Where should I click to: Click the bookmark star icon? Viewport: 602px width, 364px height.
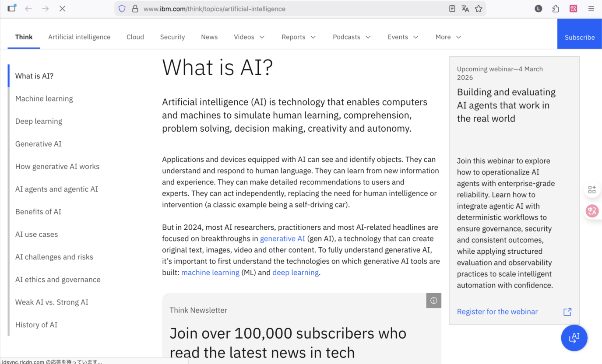coord(479,9)
